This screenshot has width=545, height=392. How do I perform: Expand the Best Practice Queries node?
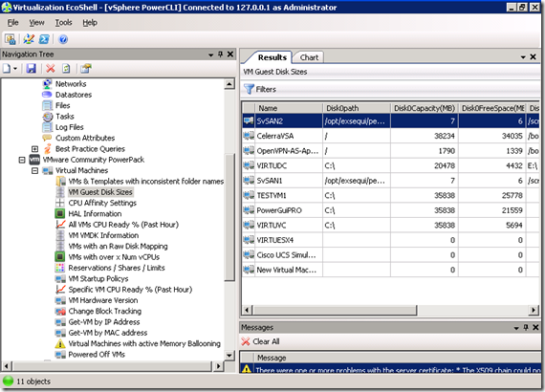pyautogui.click(x=34, y=149)
